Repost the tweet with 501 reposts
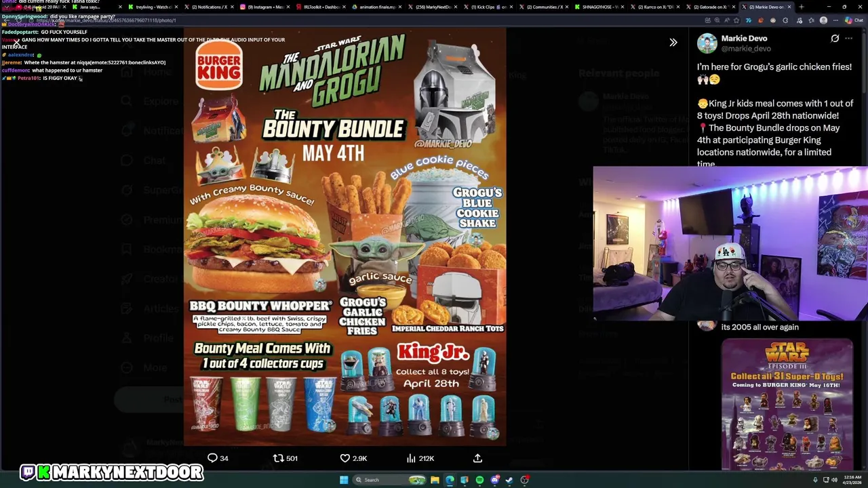The image size is (868, 488). coord(285,458)
